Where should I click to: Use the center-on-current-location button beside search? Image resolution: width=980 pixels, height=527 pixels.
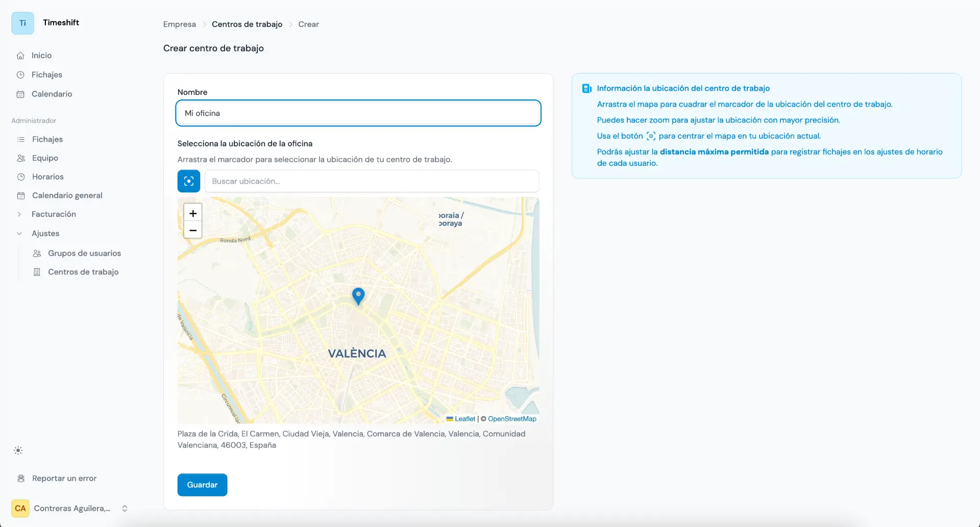tap(188, 181)
